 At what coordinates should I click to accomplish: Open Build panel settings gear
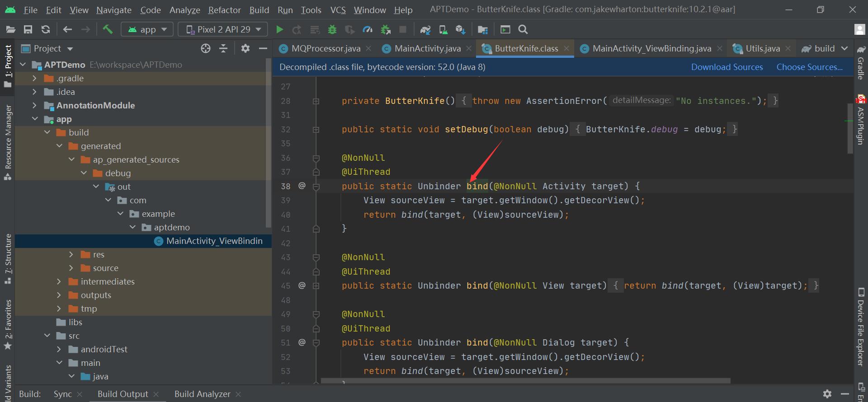click(827, 394)
